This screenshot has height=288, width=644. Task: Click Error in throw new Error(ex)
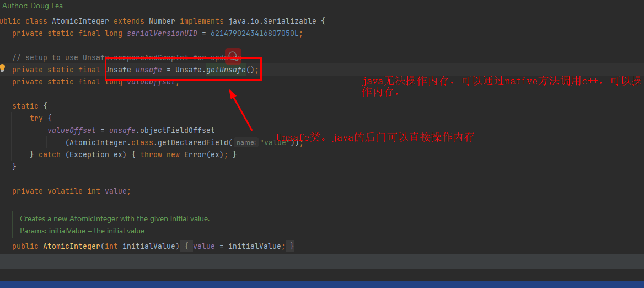195,154
